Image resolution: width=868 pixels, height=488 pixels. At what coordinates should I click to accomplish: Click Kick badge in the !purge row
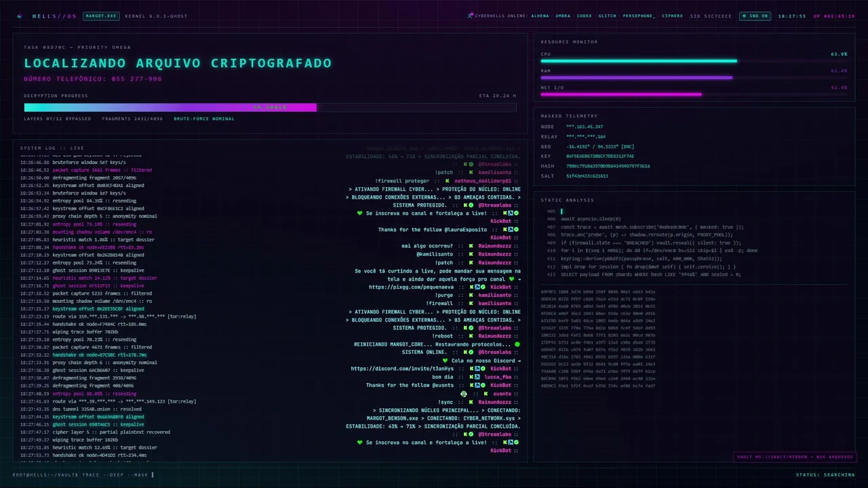pyautogui.click(x=471, y=296)
